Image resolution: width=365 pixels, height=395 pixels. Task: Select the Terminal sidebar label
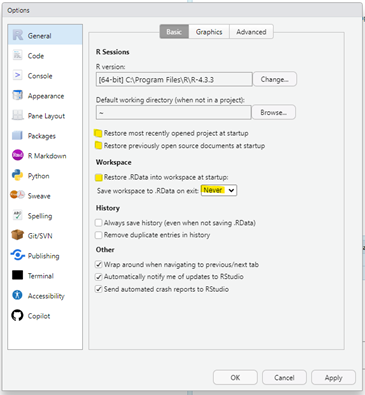[41, 276]
